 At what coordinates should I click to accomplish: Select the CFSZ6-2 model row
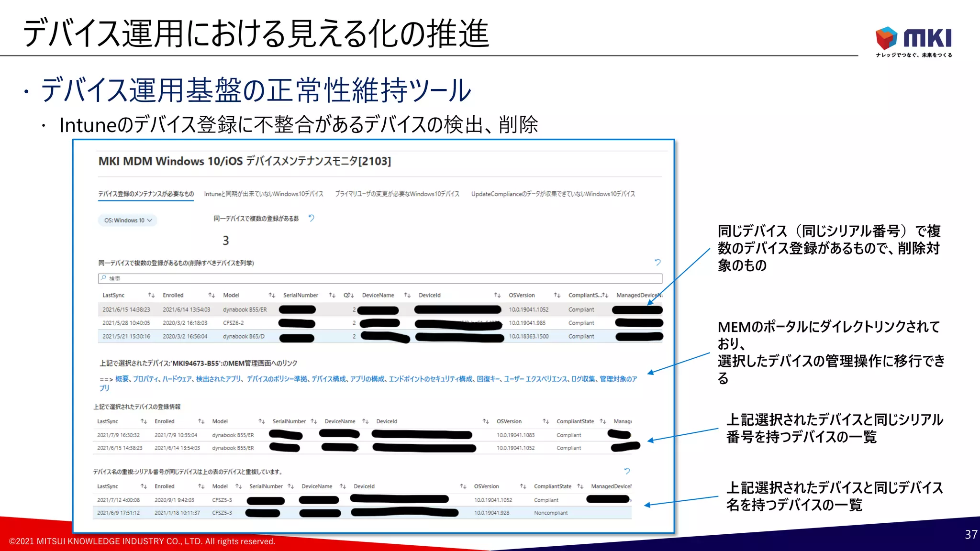[x=380, y=323]
